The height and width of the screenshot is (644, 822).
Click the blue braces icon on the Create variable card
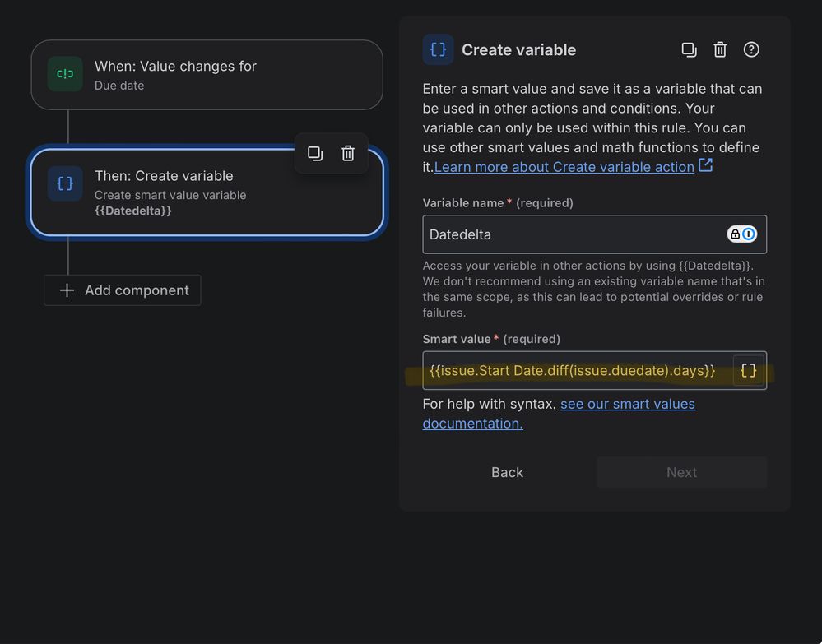pos(65,183)
